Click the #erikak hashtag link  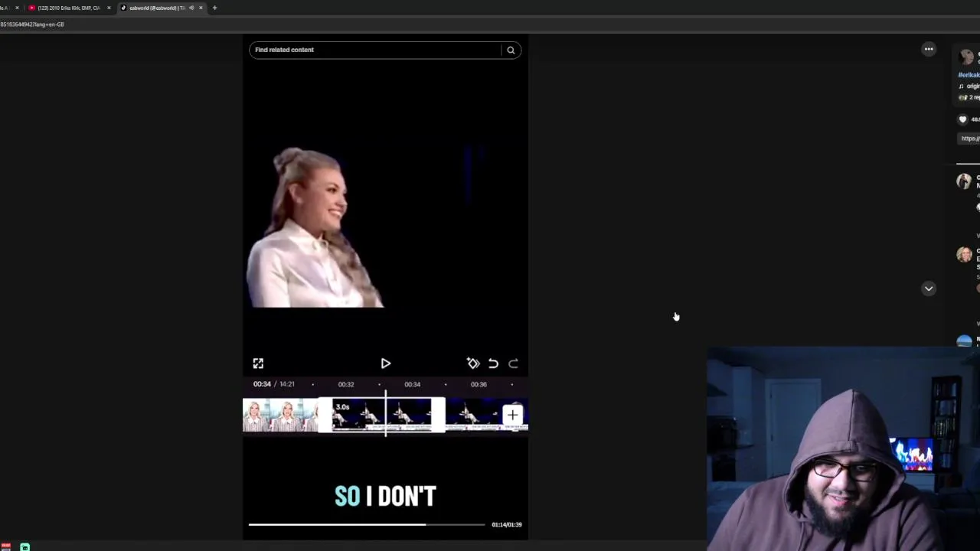point(969,75)
